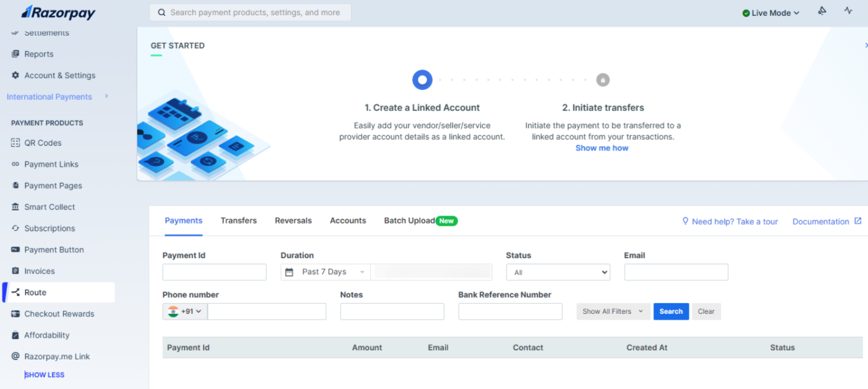Expand International Payments chevron
The image size is (868, 389).
point(107,96)
